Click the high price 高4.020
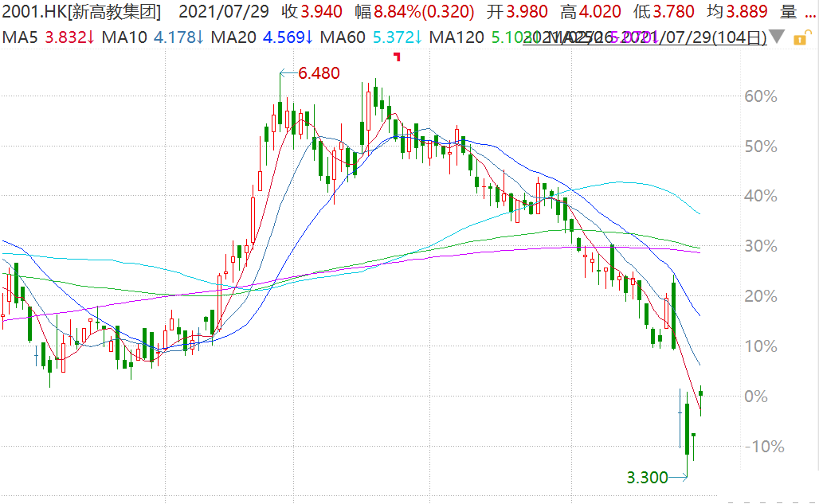The image size is (819, 504). [590, 11]
